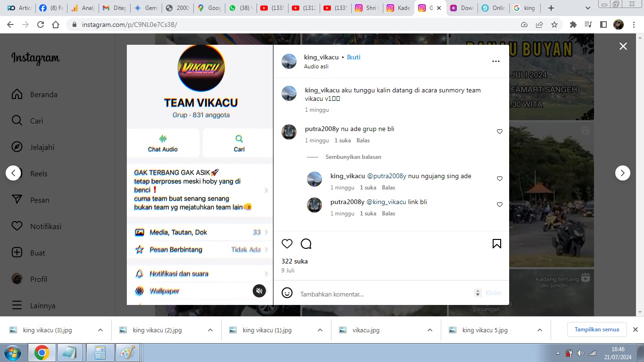This screenshot has width=644, height=362.
Task: Expand king vikacu (3).jpg download options
Action: (100, 330)
